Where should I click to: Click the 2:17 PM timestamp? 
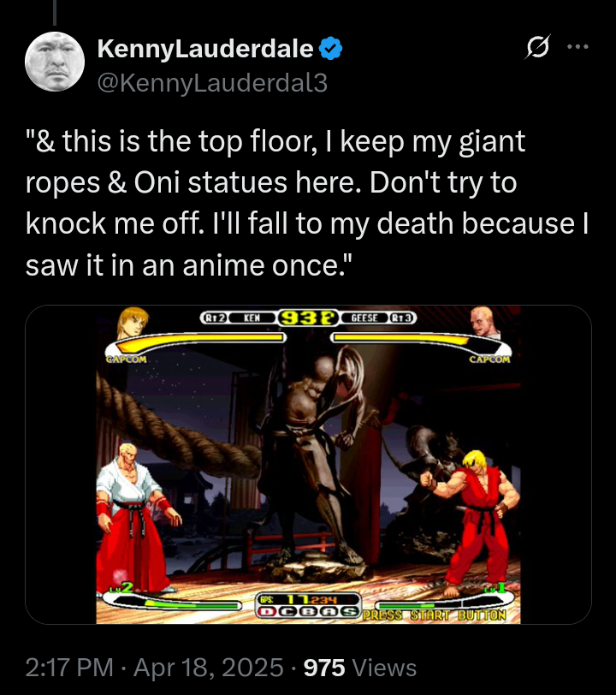tap(69, 667)
